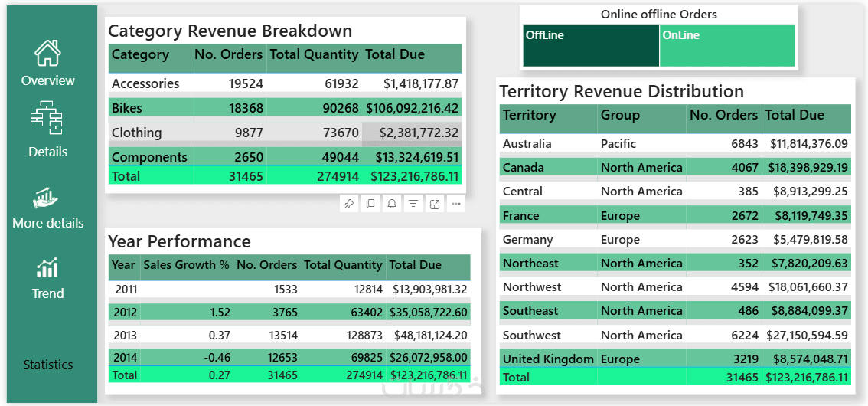
Task: Sort by the Territory column header
Action: (529, 116)
